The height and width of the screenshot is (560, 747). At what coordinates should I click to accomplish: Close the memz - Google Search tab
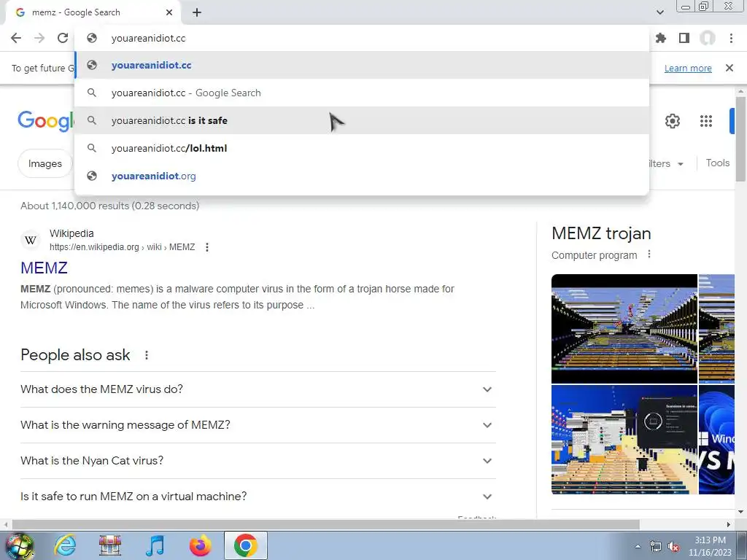coord(169,12)
